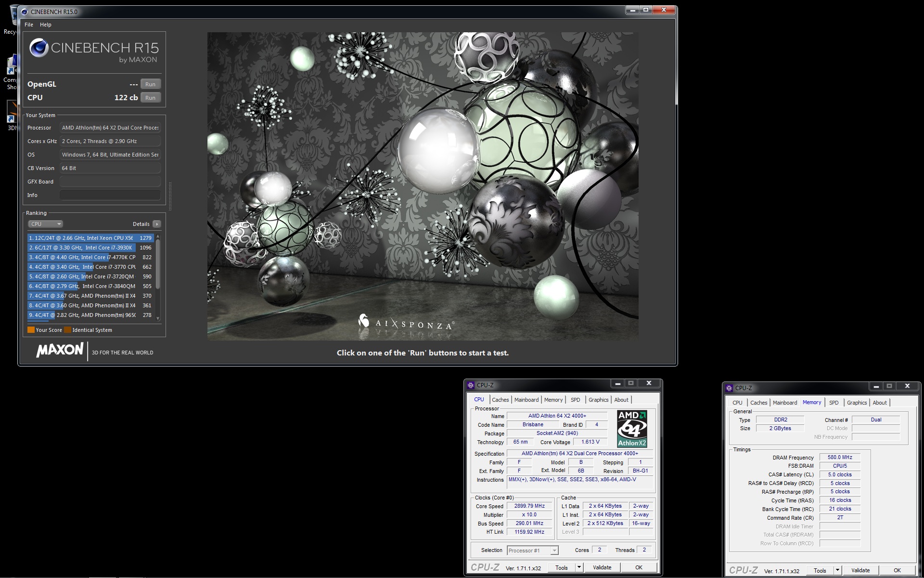924x578 pixels.
Task: Switch to SPD tab in right CPU-Z window
Action: [834, 403]
